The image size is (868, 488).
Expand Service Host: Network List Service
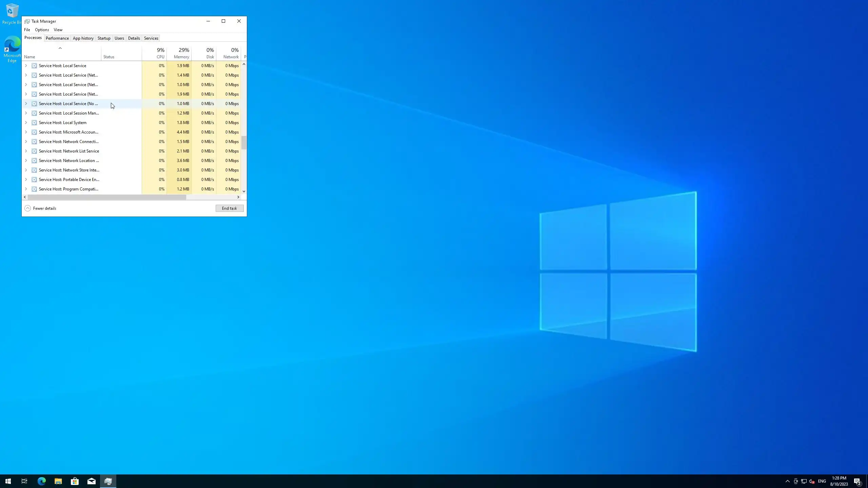(26, 151)
